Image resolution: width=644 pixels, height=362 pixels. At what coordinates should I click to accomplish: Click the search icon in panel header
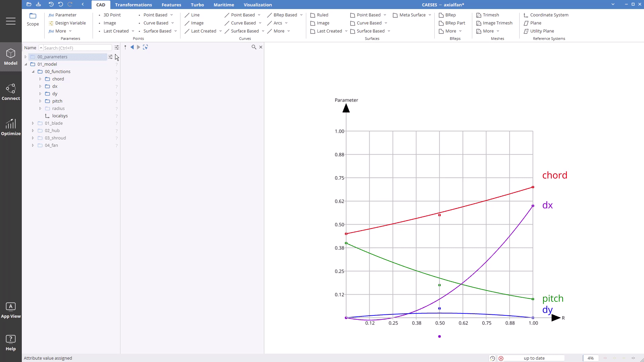254,47
